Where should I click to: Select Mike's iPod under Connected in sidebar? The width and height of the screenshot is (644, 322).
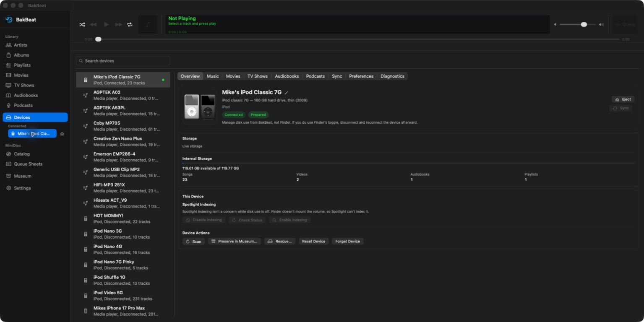pos(32,134)
